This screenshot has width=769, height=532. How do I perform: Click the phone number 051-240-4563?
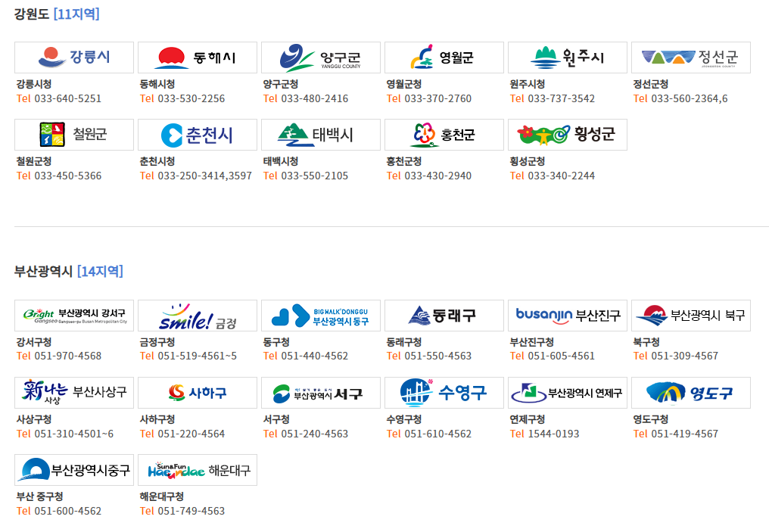click(x=314, y=434)
